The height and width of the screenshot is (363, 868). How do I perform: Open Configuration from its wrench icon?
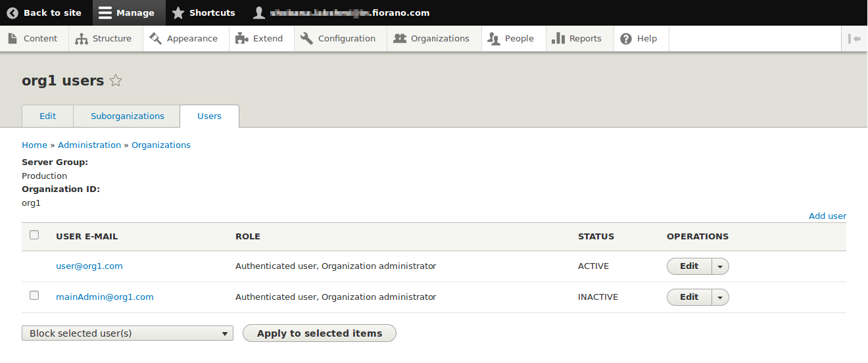306,39
